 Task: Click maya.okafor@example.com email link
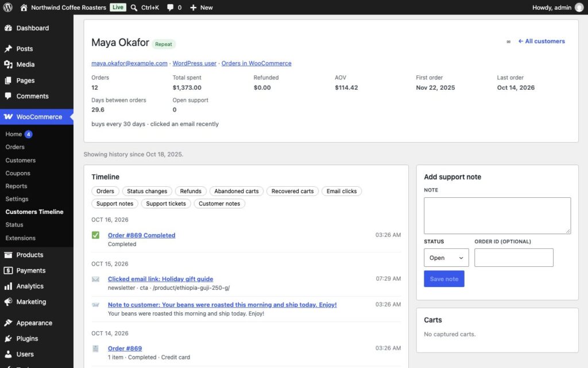point(129,63)
